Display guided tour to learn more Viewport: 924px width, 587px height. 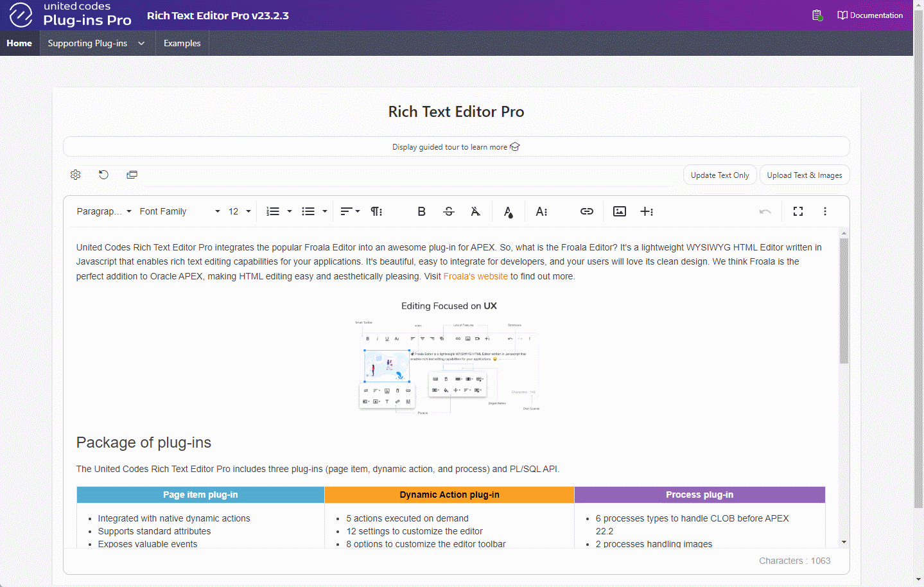pyautogui.click(x=456, y=146)
